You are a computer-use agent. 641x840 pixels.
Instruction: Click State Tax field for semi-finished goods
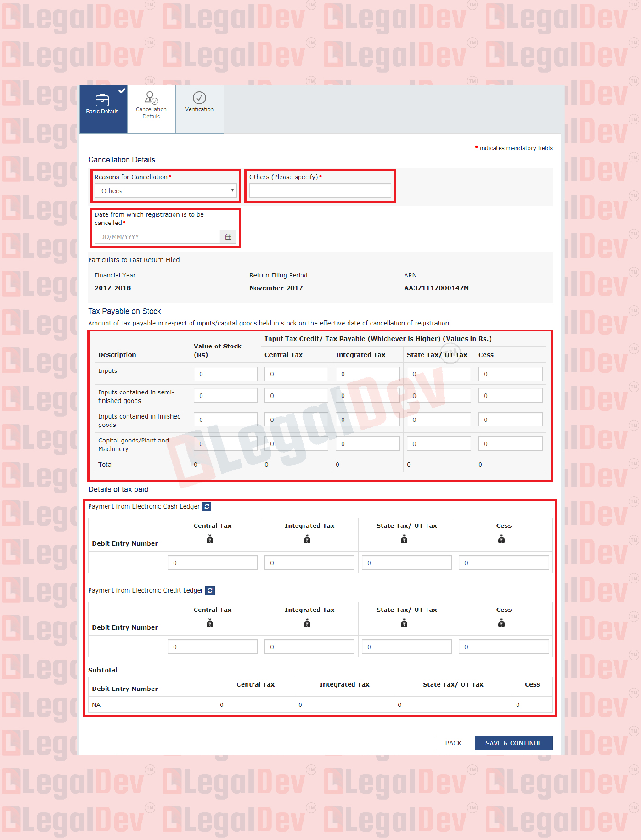tap(439, 396)
